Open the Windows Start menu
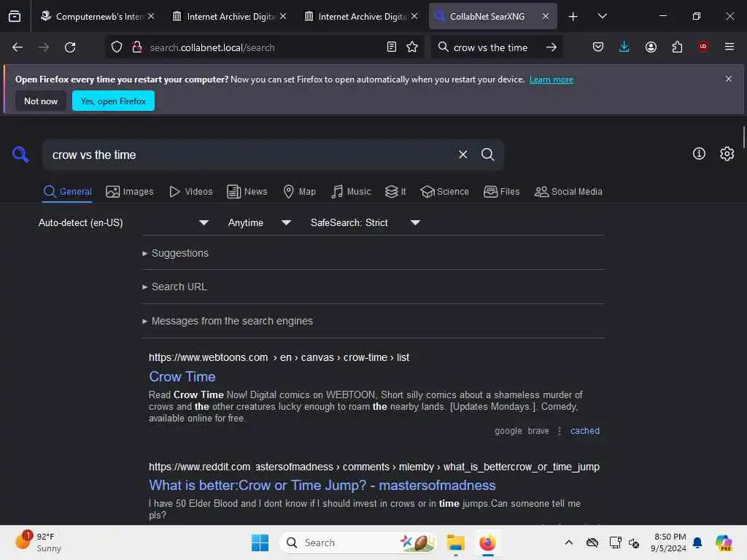This screenshot has height=560, width=747. [x=260, y=542]
